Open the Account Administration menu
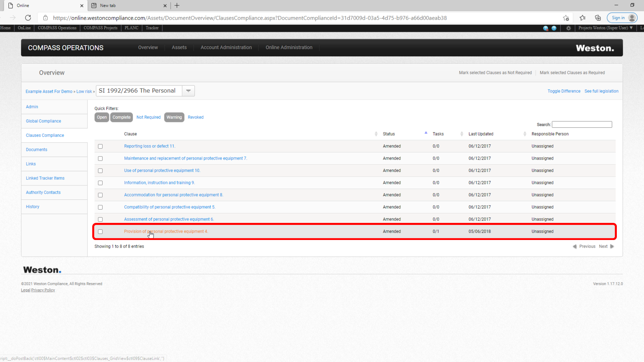The width and height of the screenshot is (644, 362). 226,48
